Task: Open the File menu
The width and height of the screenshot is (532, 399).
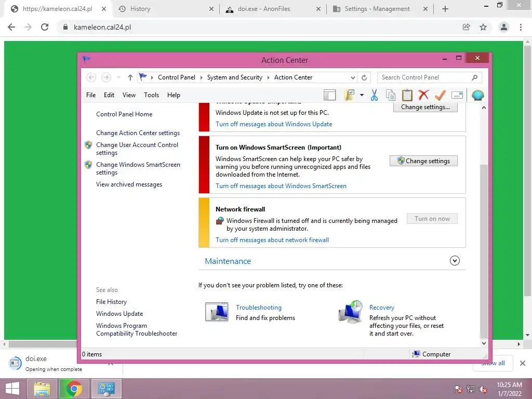Action: (91, 95)
